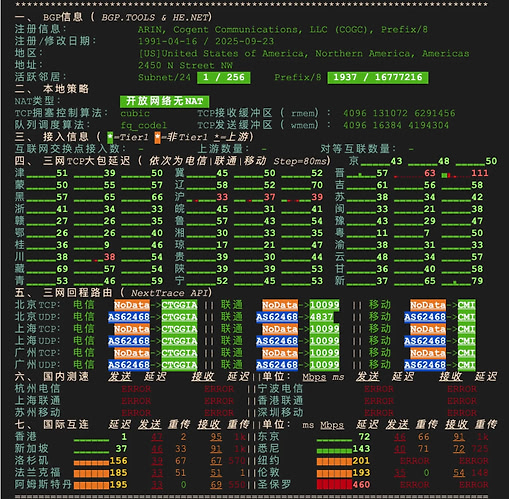Image resolution: width=509 pixels, height=499 pixels.
Task: Click the 广州UDP 移动 green CMI badge
Action: [x=466, y=365]
